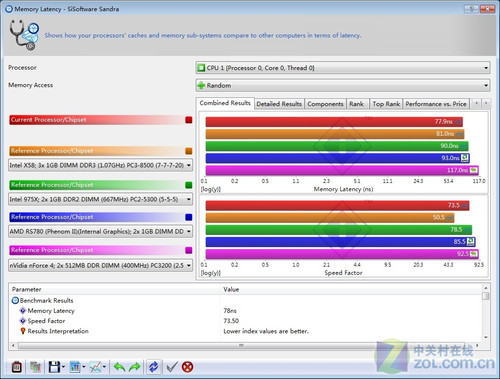This screenshot has height=379, width=500.
Task: Click the results list scroll-up arrow
Action: click(x=486, y=287)
